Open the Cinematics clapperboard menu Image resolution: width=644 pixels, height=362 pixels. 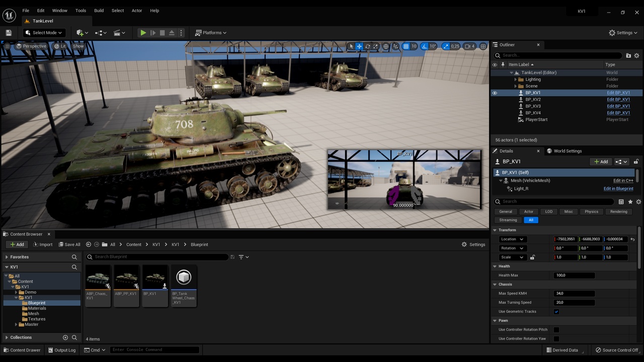(119, 33)
